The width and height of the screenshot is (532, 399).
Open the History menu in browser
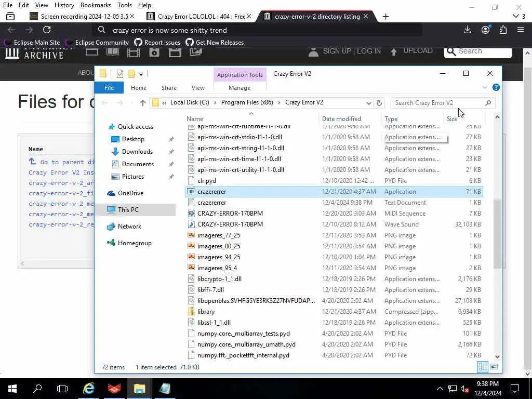[x=64, y=5]
